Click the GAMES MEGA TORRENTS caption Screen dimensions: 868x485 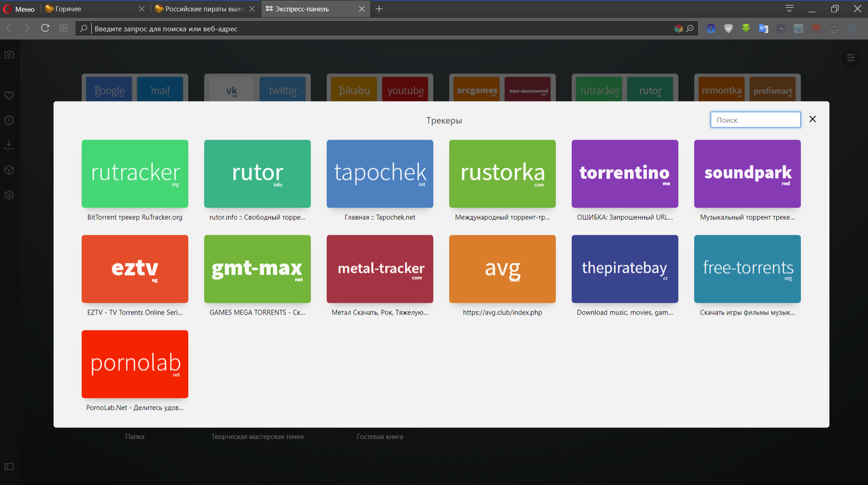point(257,312)
